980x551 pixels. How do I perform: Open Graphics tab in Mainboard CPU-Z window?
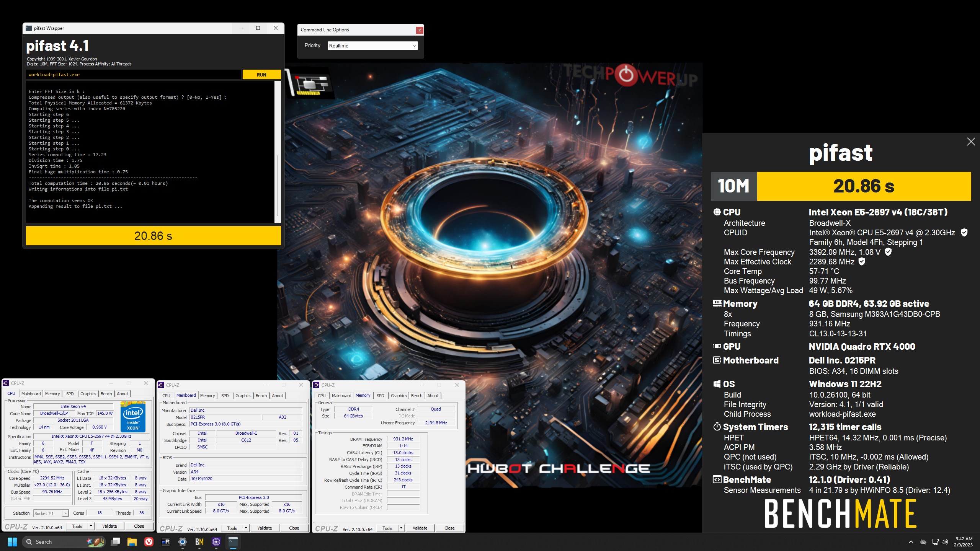click(x=243, y=396)
